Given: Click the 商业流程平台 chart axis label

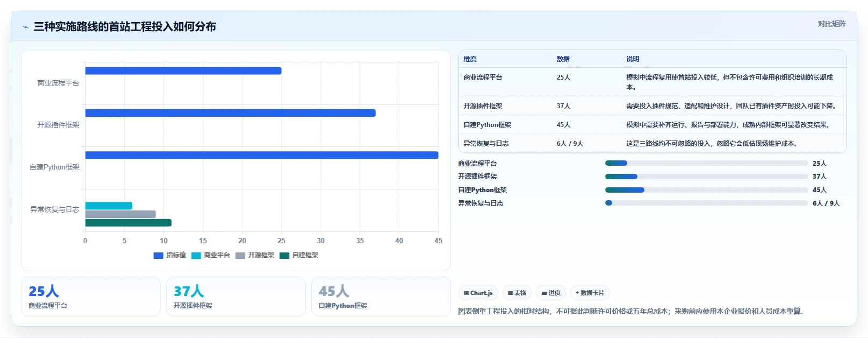Looking at the screenshot, I should (58, 83).
